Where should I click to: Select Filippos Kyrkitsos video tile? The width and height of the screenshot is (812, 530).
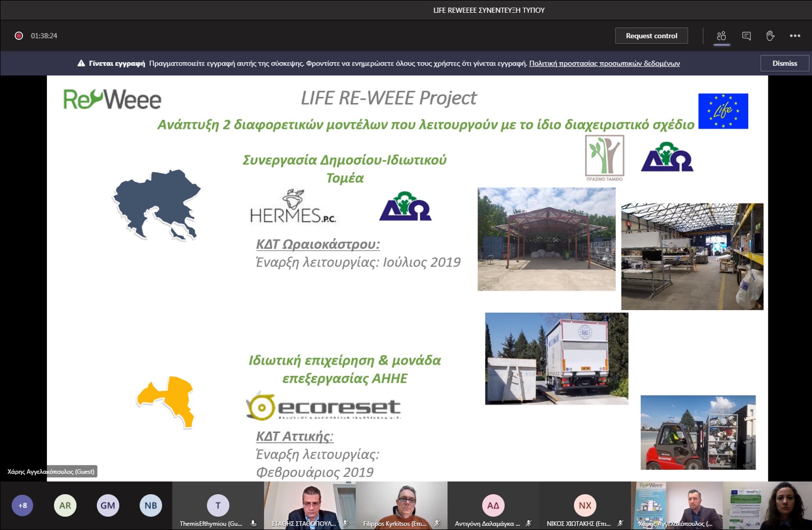click(401, 506)
